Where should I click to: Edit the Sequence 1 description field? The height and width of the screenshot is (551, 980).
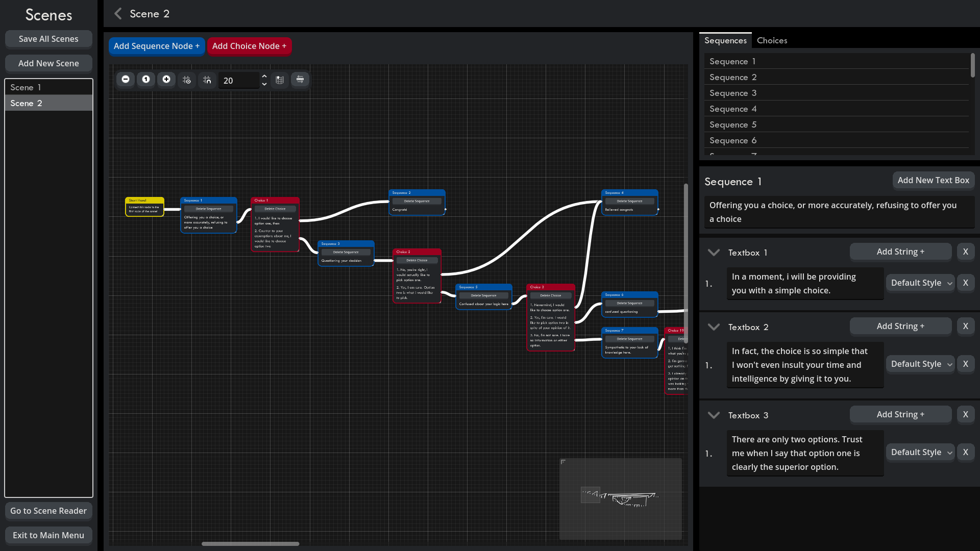pyautogui.click(x=839, y=212)
